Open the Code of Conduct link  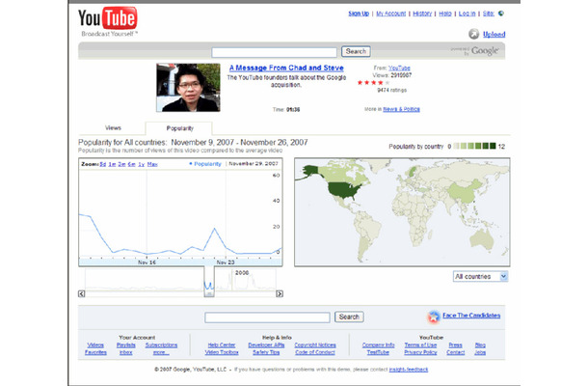tap(315, 352)
